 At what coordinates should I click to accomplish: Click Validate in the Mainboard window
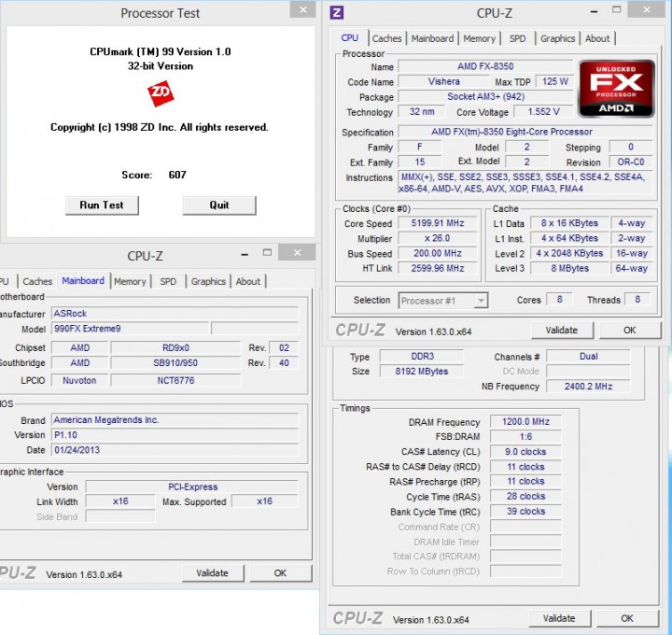point(213,572)
